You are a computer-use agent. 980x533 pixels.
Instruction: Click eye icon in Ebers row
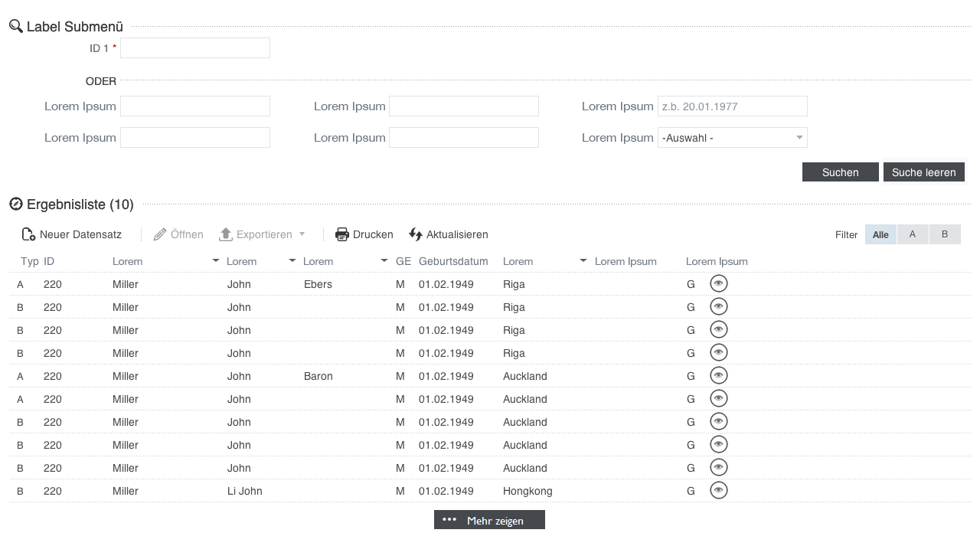click(x=718, y=284)
